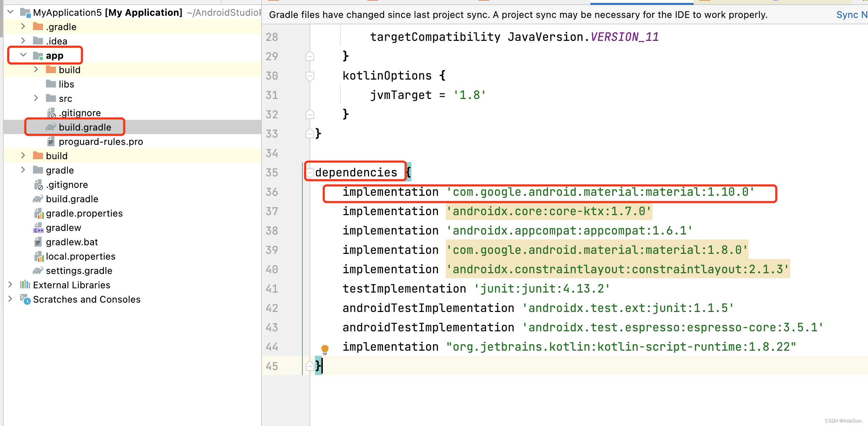
Task: Click the settings.gradle elephant icon
Action: pyautogui.click(x=38, y=271)
